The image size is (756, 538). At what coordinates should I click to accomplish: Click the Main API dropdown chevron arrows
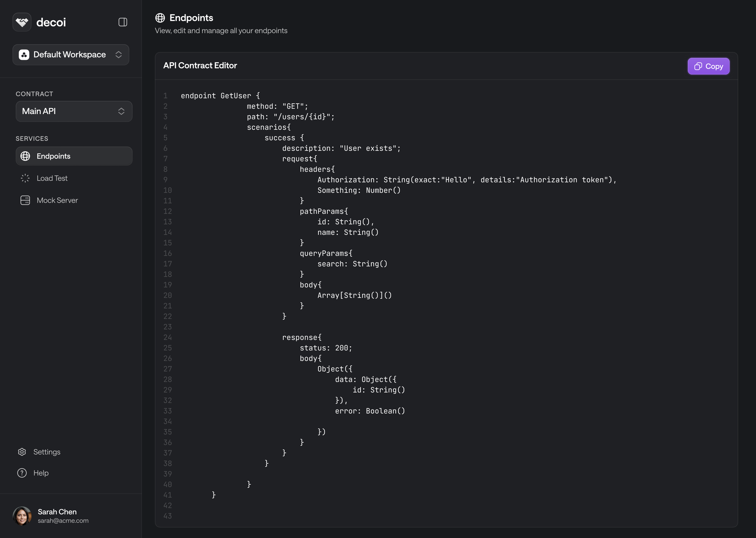click(x=121, y=111)
